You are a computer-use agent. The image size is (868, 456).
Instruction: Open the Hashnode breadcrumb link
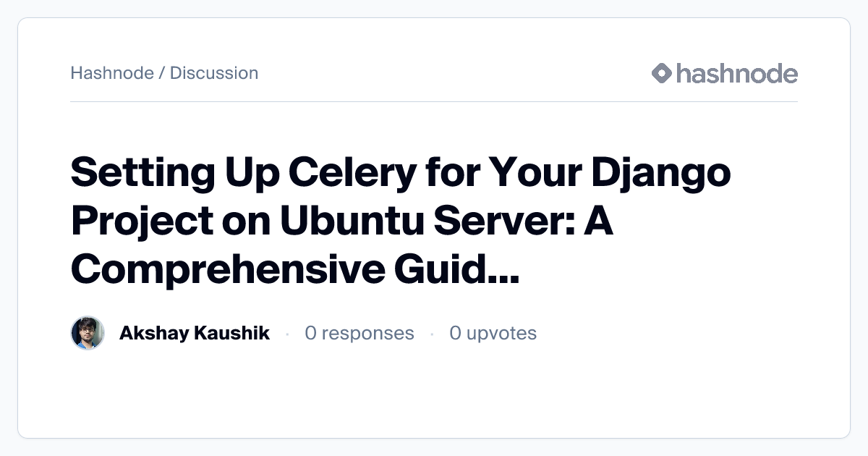111,73
